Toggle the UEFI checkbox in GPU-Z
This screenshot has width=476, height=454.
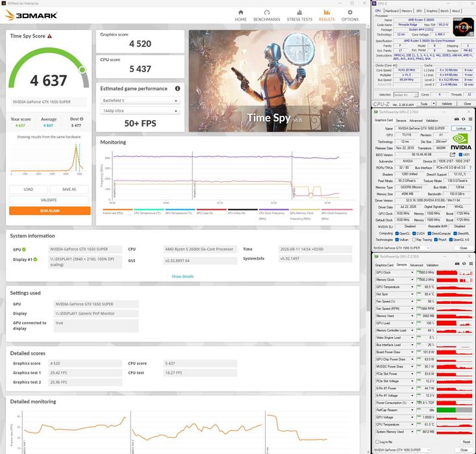tap(460, 155)
